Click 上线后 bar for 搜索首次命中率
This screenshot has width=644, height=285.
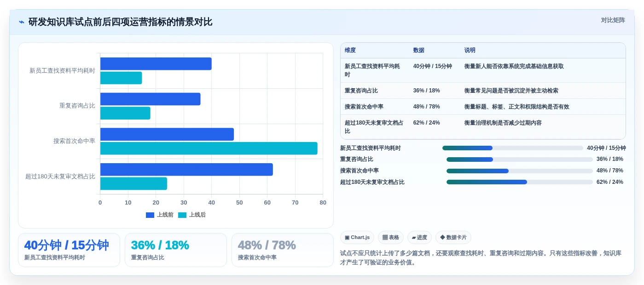tap(209, 148)
